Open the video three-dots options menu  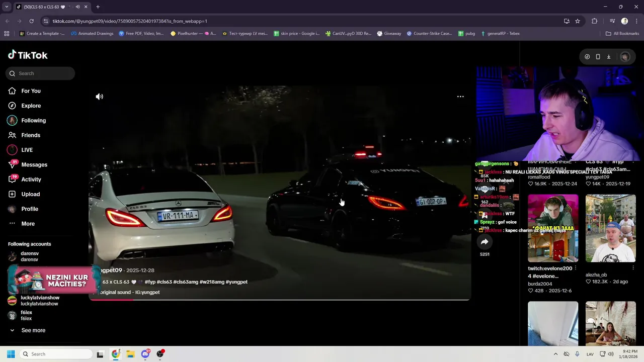pyautogui.click(x=460, y=97)
